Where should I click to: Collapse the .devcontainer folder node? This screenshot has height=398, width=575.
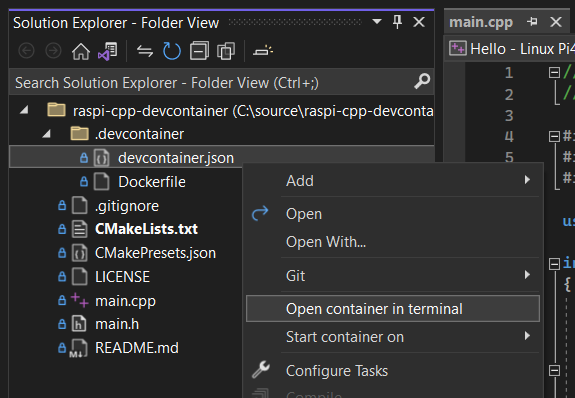click(x=47, y=134)
